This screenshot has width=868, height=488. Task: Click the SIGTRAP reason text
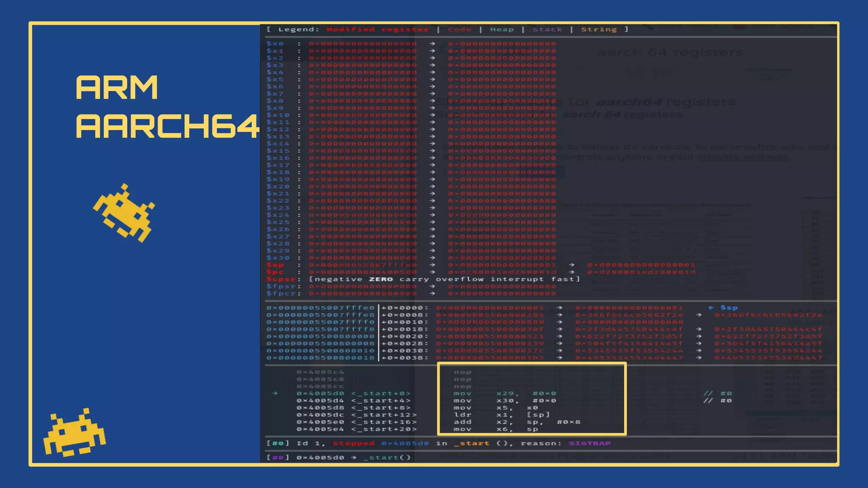click(x=590, y=443)
